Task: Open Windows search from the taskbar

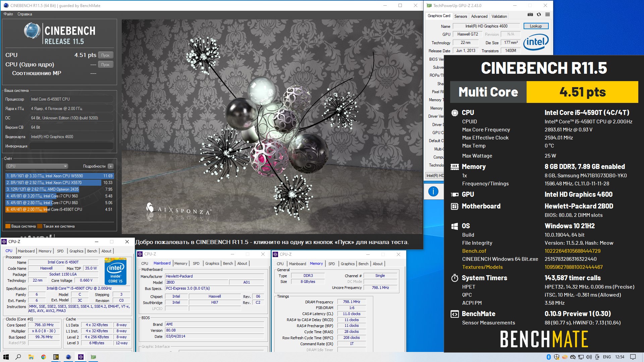Action: [x=18, y=357]
